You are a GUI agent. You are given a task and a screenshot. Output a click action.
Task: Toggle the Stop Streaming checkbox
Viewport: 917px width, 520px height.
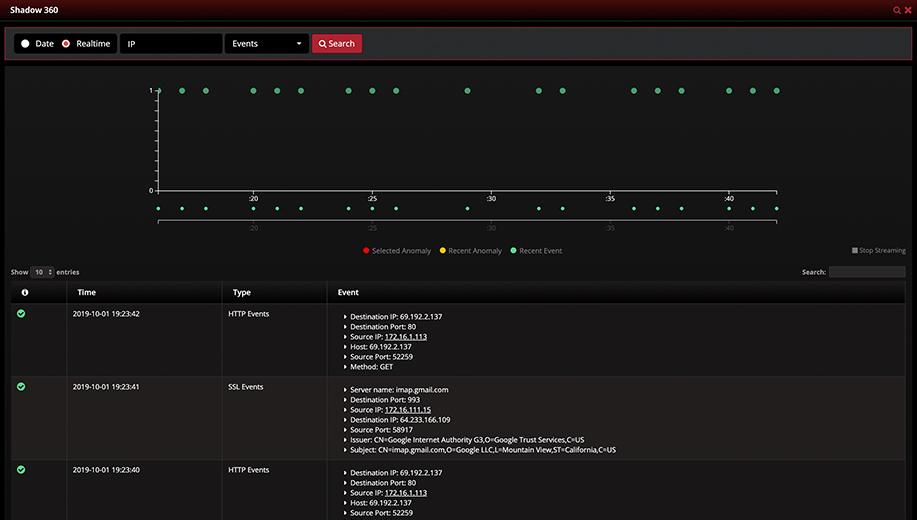coord(855,251)
